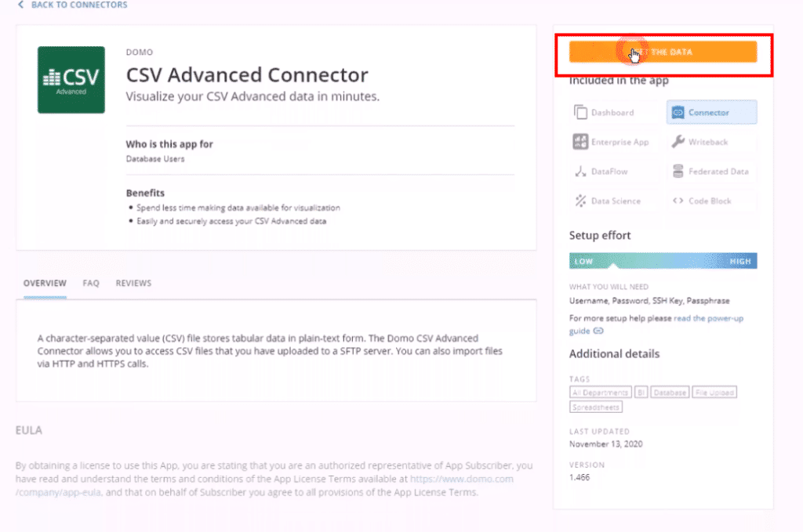This screenshot has width=803, height=532.
Task: Click the Code Block brackets icon
Action: [x=678, y=201]
